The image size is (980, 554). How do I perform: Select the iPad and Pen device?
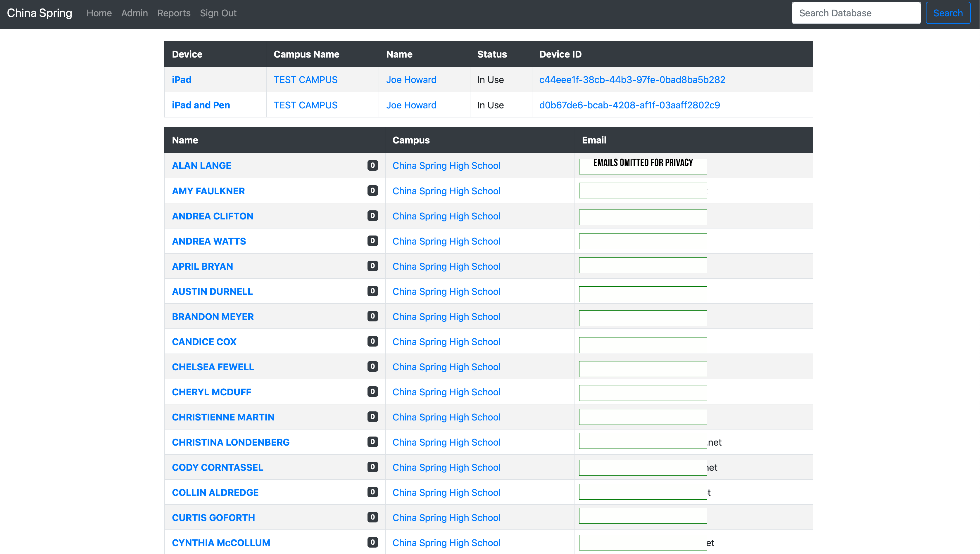(201, 105)
